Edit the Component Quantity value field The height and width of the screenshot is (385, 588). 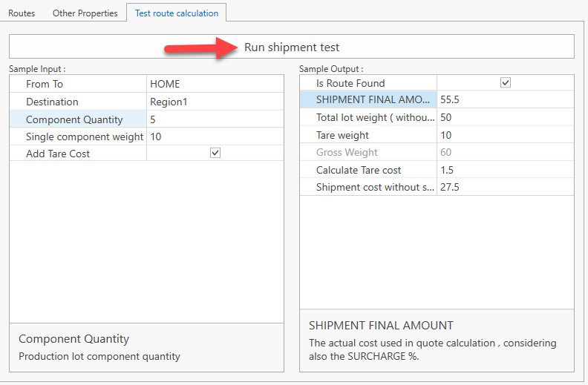click(x=215, y=119)
